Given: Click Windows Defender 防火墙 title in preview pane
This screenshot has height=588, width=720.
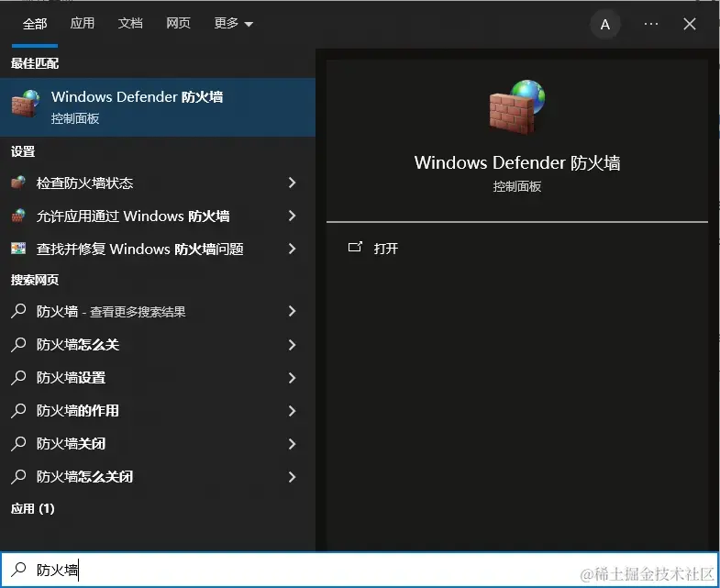Looking at the screenshot, I should tap(517, 162).
